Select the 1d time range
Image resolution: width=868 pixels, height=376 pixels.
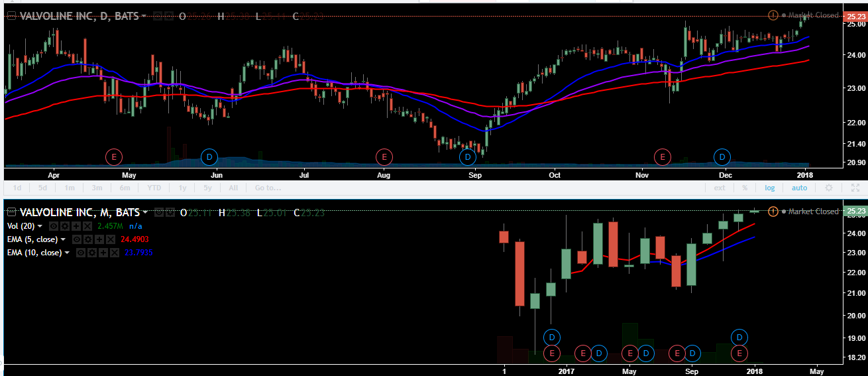click(17, 188)
